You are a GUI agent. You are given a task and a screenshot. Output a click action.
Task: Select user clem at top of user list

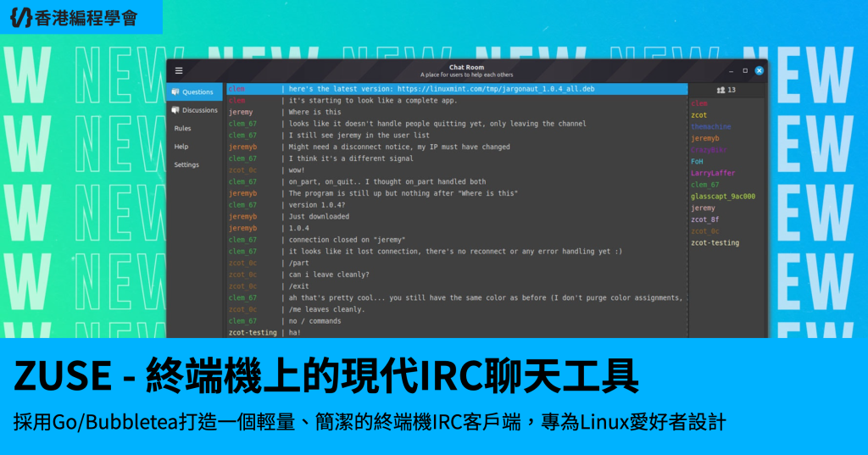pyautogui.click(x=698, y=103)
